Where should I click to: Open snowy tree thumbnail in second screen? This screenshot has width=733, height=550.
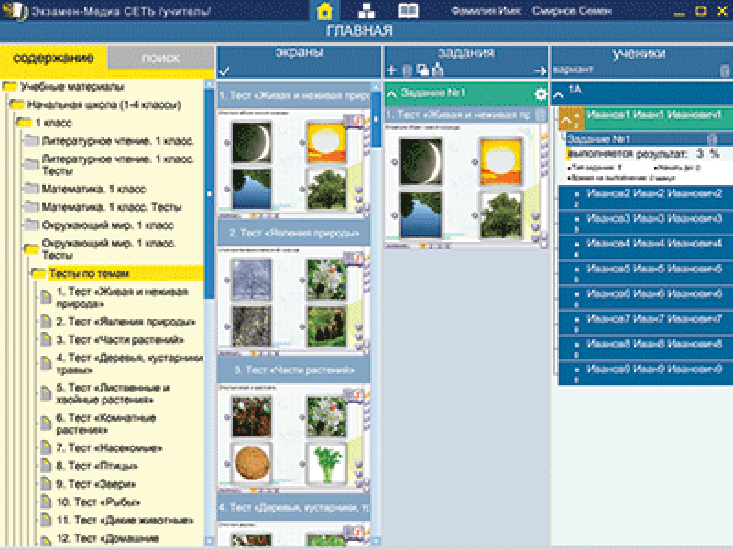pyautogui.click(x=252, y=279)
